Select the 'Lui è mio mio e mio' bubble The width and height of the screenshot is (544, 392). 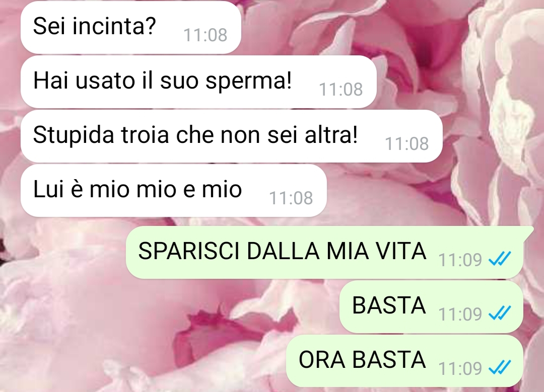pyautogui.click(x=173, y=191)
